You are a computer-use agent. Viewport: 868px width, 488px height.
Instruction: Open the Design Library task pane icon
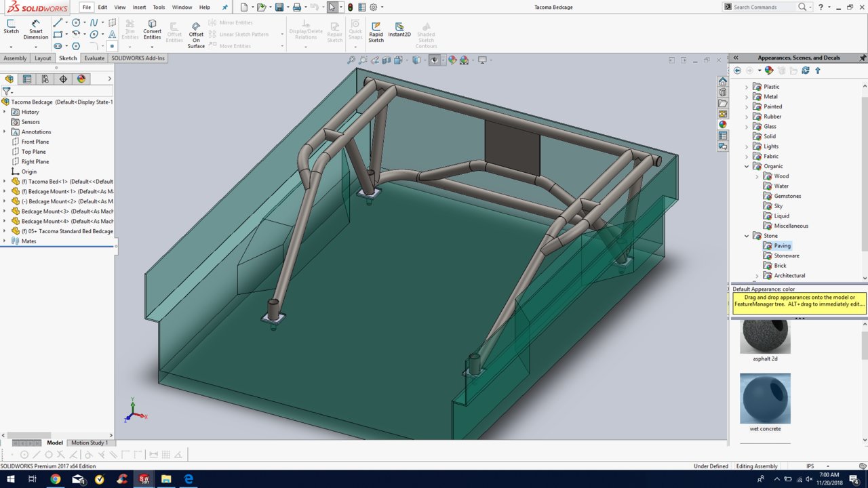click(x=722, y=92)
